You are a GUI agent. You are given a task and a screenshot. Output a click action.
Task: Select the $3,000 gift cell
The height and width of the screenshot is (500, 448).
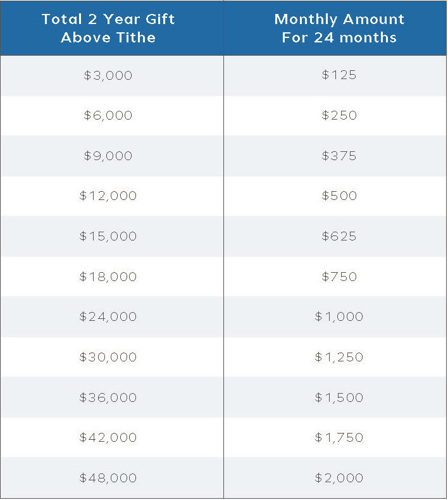point(108,75)
